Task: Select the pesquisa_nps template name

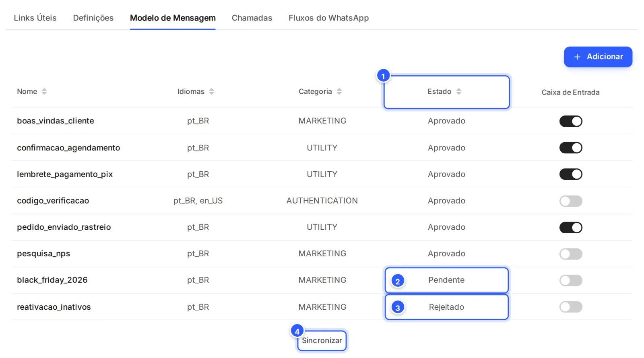Action: 43,254
